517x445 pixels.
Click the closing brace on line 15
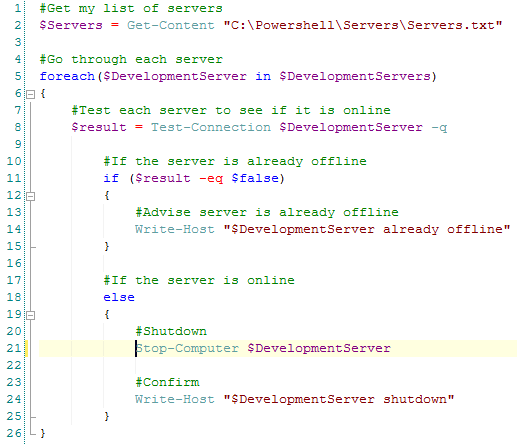(x=107, y=246)
